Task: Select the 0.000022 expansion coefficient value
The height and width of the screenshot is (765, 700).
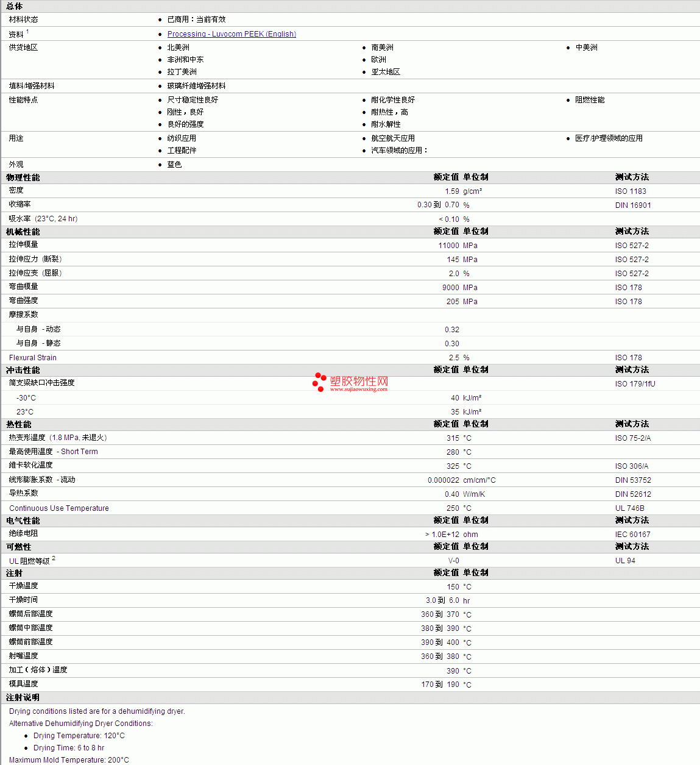Action: coord(444,480)
